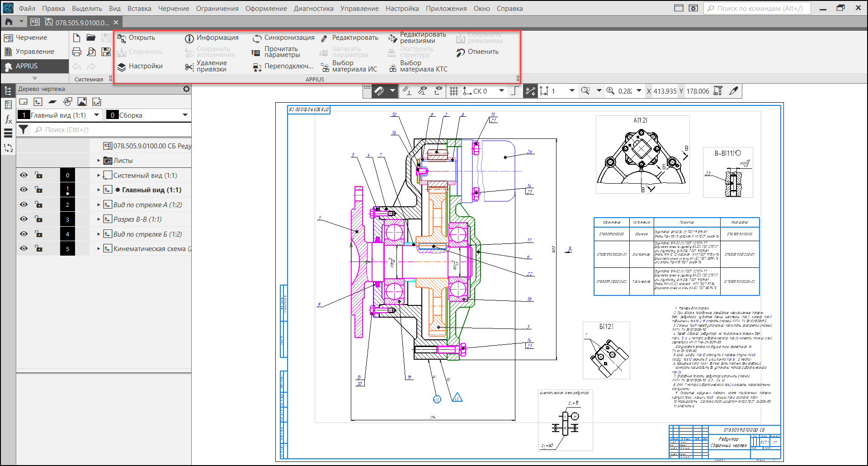Toggle the grid display icon
The image size is (868, 466).
point(454,91)
